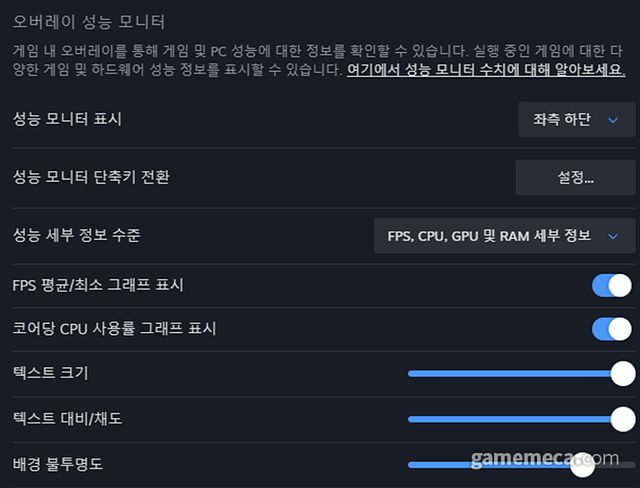Click the start of the 배경 불투명도 slider track
The height and width of the screenshot is (488, 640).
[x=410, y=464]
